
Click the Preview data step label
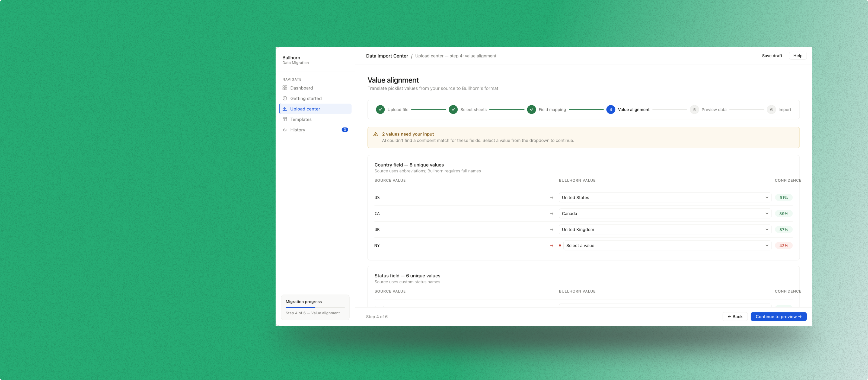tap(714, 110)
